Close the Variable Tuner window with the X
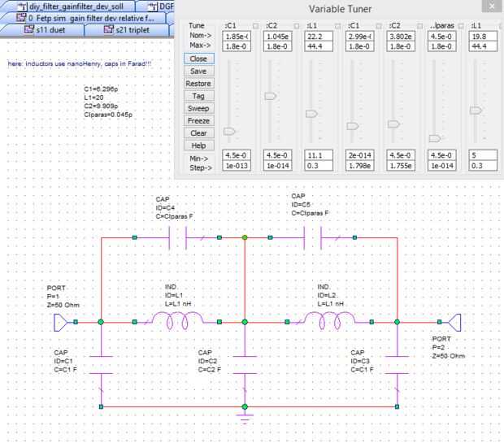 tap(492, 7)
